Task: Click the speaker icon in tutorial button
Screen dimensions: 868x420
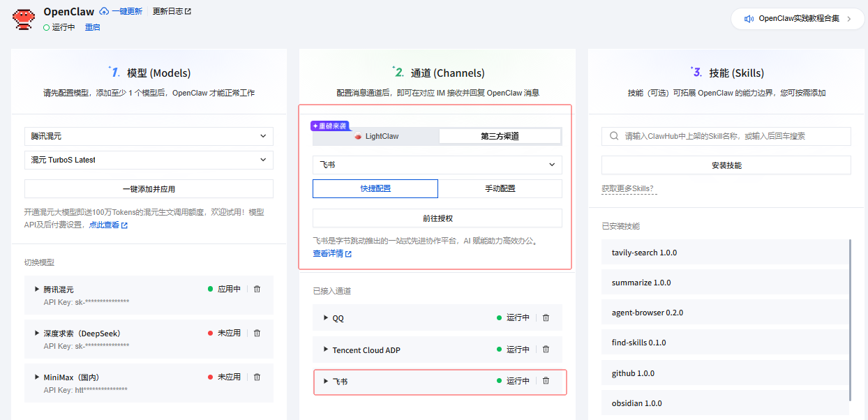Action: click(x=749, y=19)
